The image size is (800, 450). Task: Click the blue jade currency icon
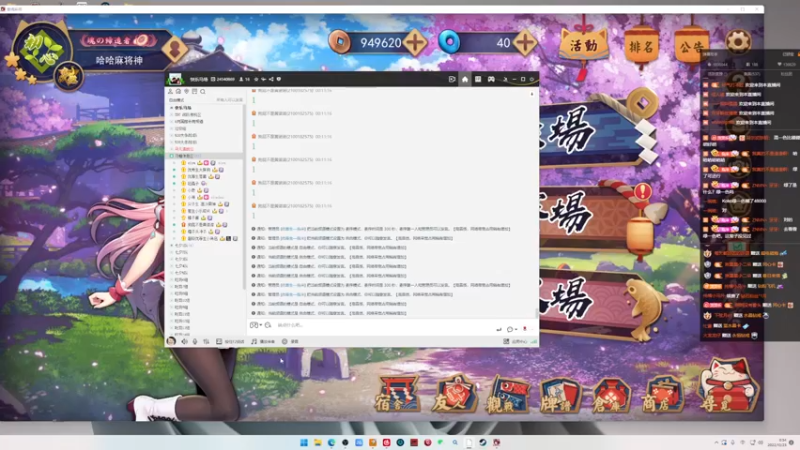(x=449, y=42)
